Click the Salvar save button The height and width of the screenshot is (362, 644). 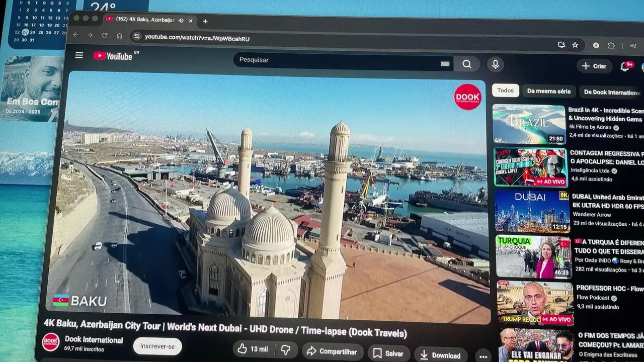tap(388, 353)
